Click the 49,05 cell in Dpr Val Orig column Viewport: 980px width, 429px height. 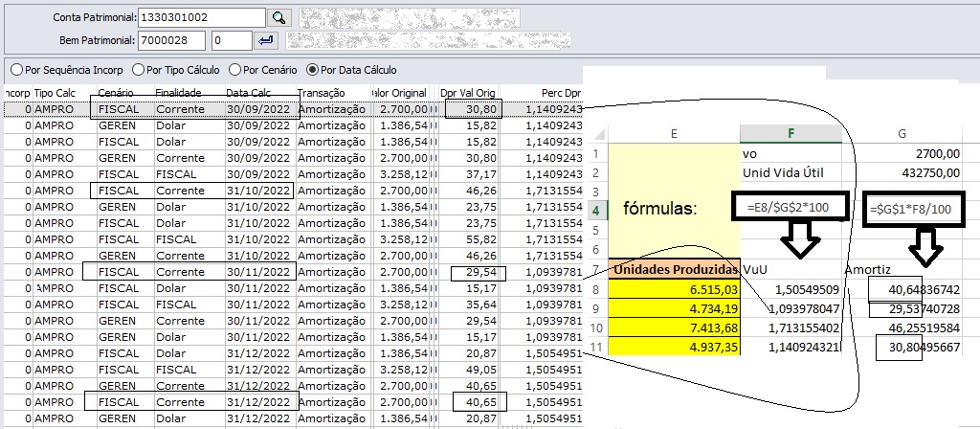(484, 369)
